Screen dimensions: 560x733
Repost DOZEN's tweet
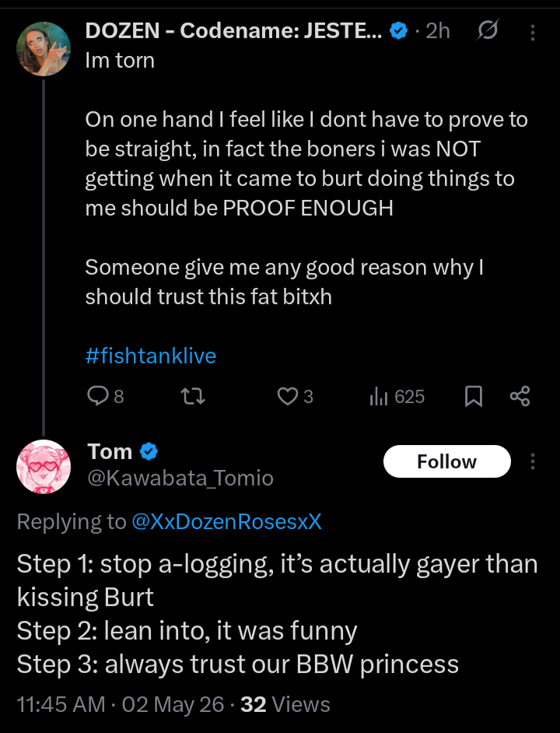(x=193, y=396)
